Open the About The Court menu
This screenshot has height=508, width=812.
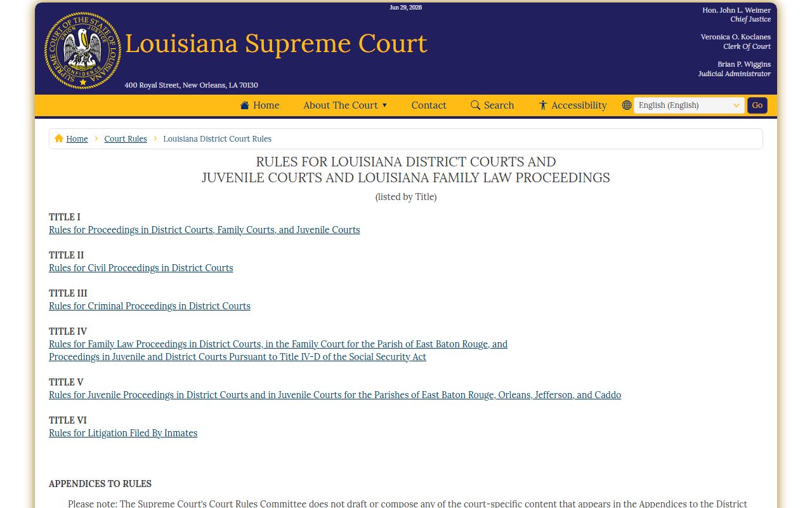[x=345, y=105]
